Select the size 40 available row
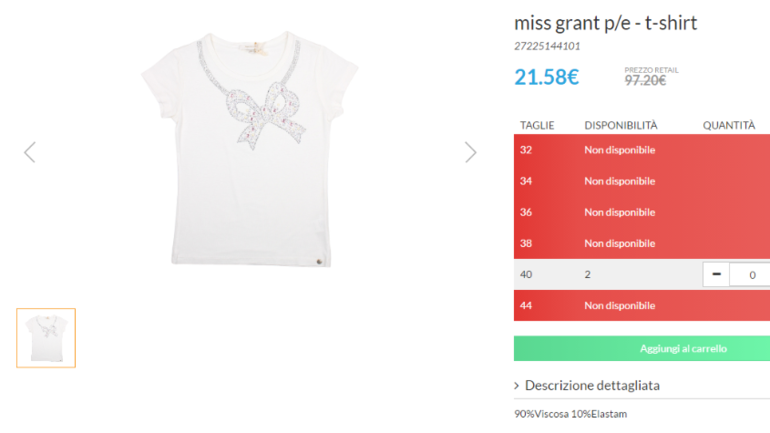Viewport: 770px width, 433px height. (x=642, y=274)
